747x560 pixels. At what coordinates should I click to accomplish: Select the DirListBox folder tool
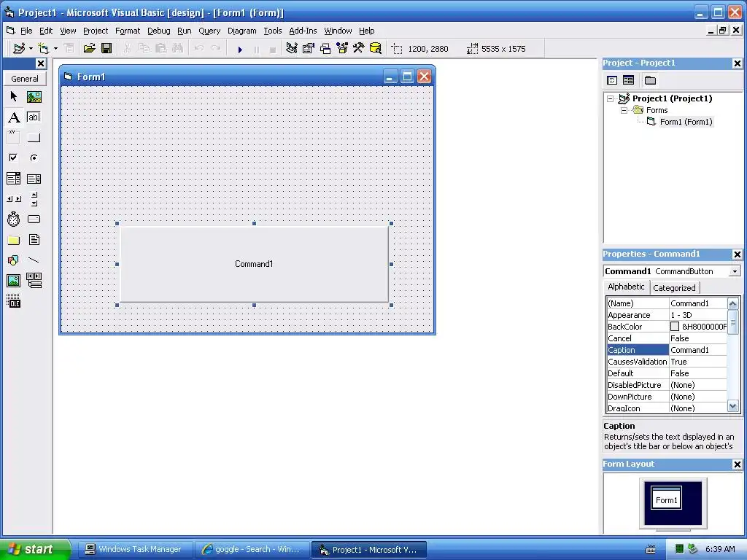(14, 239)
